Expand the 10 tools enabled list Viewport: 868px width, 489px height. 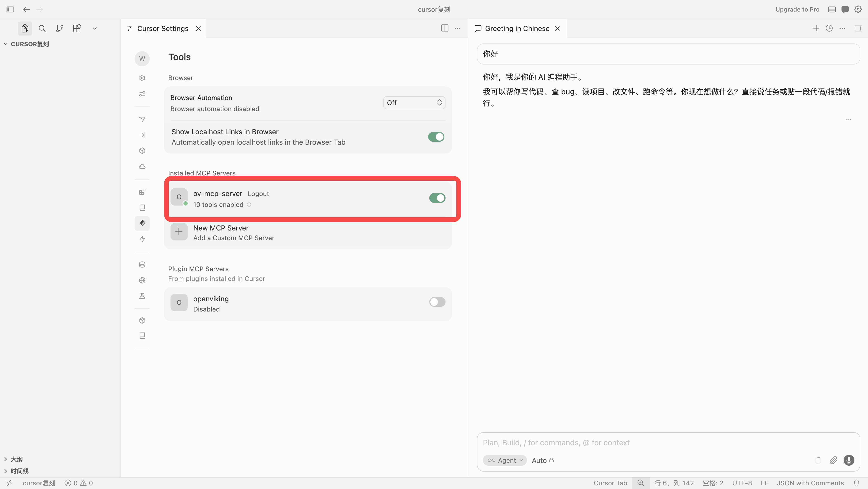(222, 205)
